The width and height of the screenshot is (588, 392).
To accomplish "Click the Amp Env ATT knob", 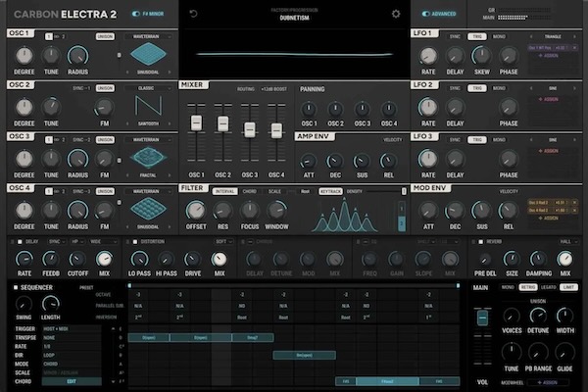I will tap(309, 162).
